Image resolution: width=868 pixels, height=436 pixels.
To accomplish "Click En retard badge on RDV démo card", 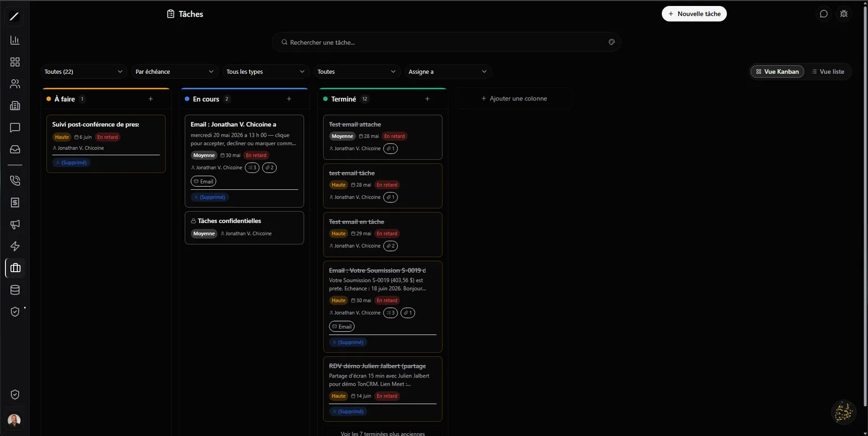I will pos(387,396).
